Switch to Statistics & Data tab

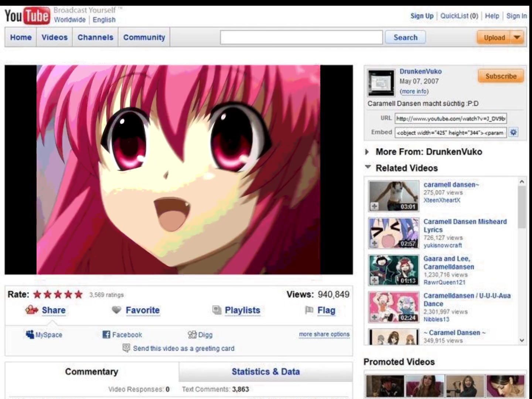click(266, 372)
